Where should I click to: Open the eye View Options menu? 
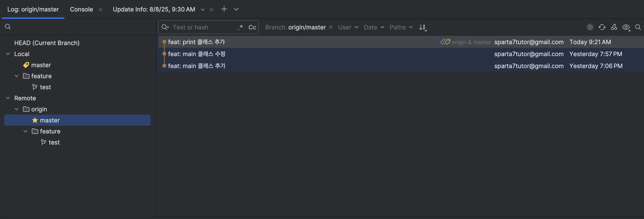pyautogui.click(x=626, y=27)
